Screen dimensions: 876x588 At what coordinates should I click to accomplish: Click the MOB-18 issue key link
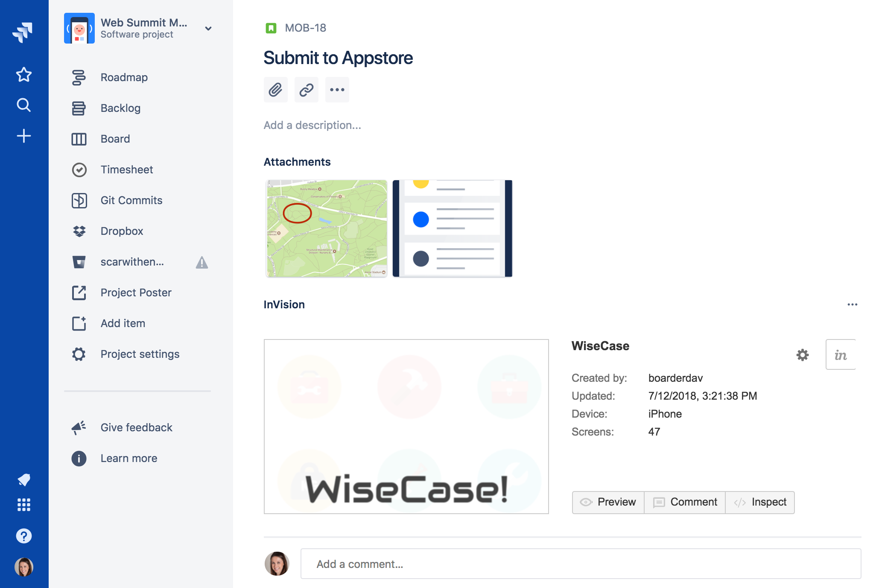(x=306, y=28)
